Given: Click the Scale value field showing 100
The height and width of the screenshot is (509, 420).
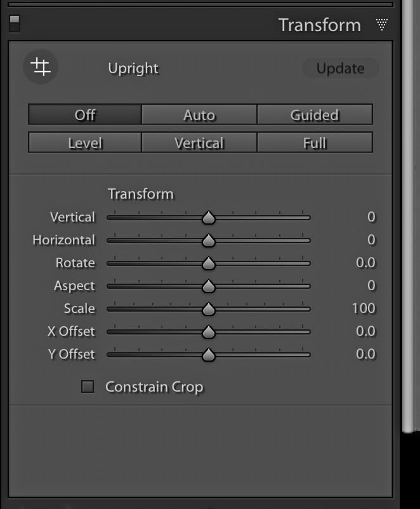Looking at the screenshot, I should [x=364, y=308].
